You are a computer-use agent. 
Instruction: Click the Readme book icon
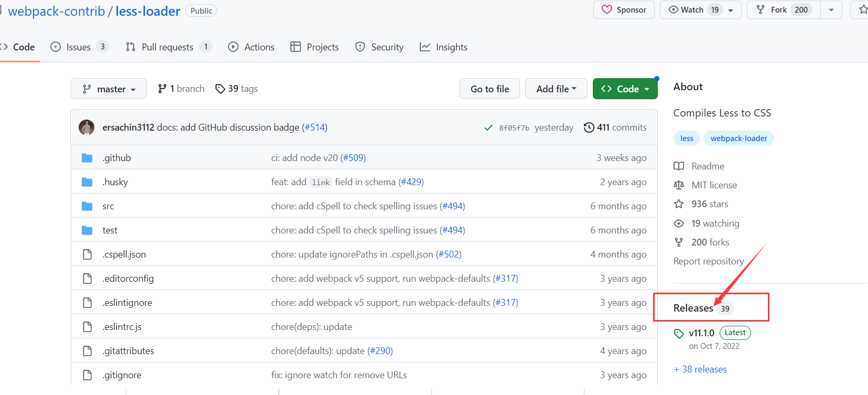pyautogui.click(x=679, y=166)
